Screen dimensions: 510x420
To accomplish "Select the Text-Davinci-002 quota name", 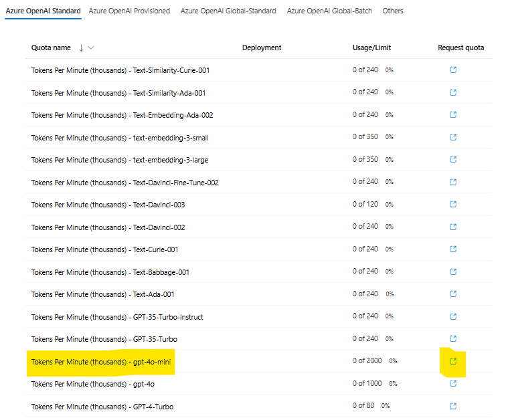I will pos(108,227).
